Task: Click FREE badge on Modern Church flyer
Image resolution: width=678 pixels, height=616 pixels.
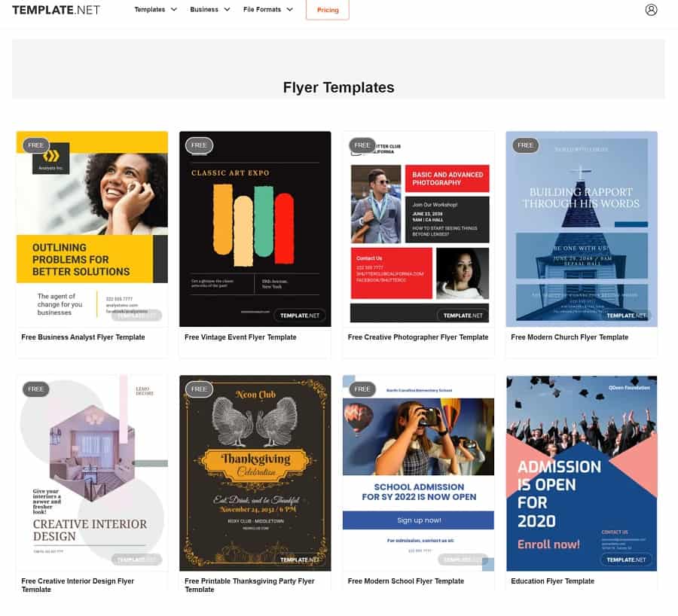Action: coord(525,145)
